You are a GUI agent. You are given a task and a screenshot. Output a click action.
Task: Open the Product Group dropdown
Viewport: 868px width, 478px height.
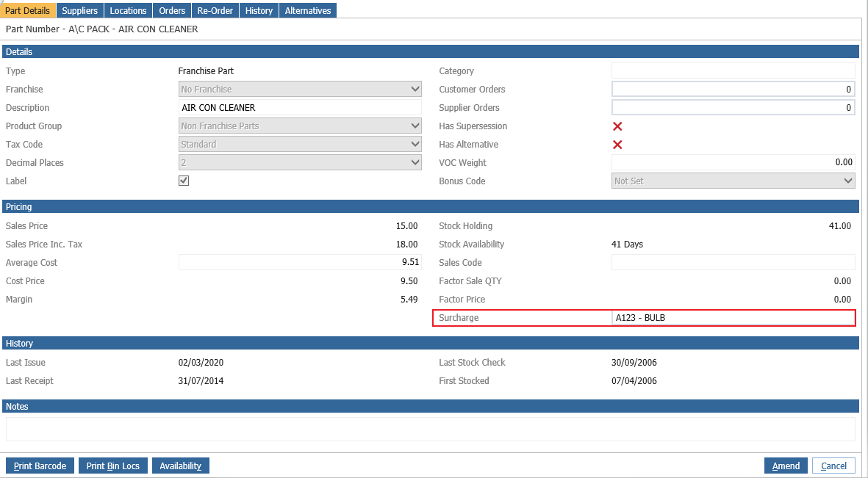pyautogui.click(x=300, y=126)
